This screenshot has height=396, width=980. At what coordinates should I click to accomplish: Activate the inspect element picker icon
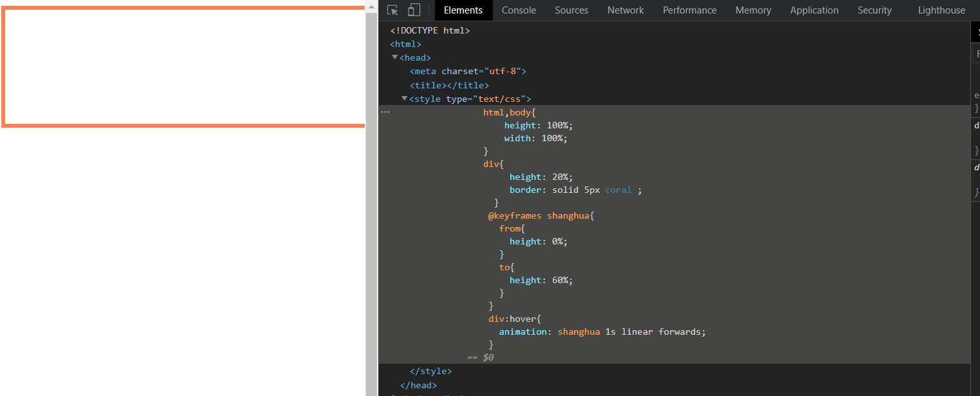392,10
